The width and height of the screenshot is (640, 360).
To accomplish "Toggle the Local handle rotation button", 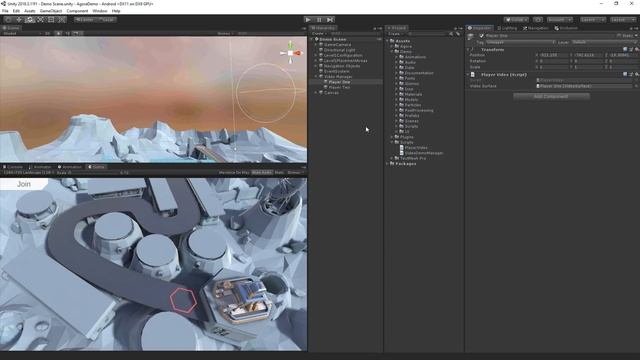I will tap(106, 20).
